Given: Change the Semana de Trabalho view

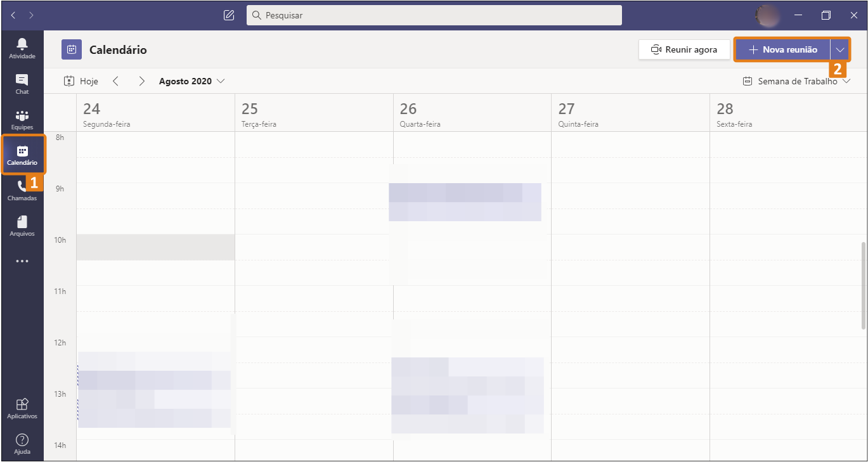Looking at the screenshot, I should [x=796, y=81].
